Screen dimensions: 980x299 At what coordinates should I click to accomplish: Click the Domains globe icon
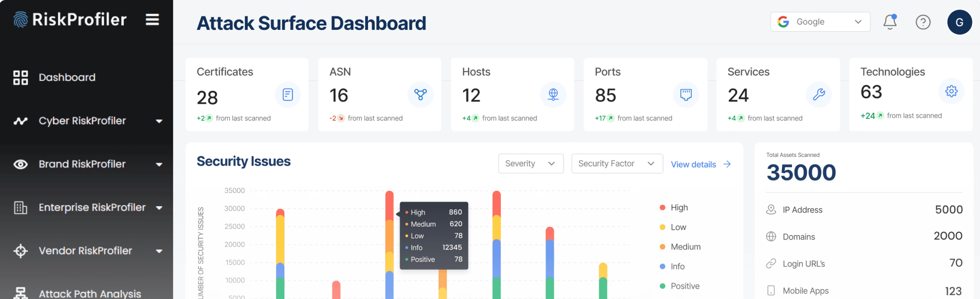(x=771, y=237)
